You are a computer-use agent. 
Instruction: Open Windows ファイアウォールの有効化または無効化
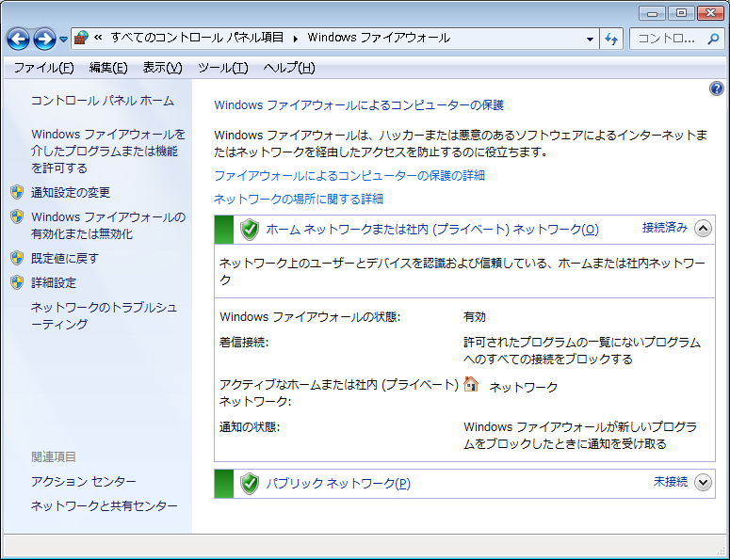[108, 226]
